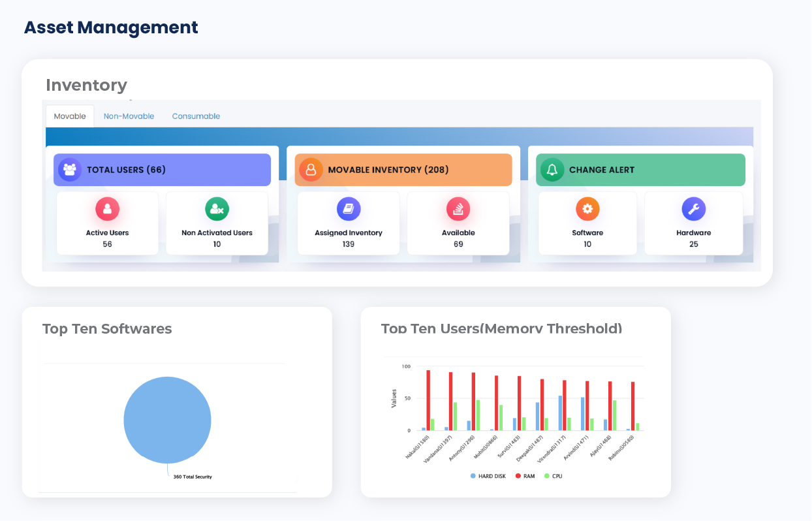Click the Movable Inventory orange person icon
812x521 pixels.
[x=311, y=170]
